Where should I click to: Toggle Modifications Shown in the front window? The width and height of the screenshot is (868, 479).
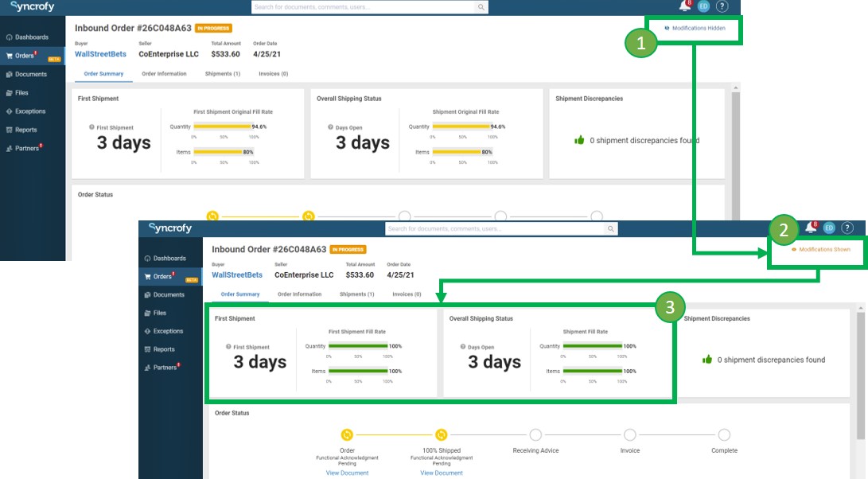[x=821, y=250]
